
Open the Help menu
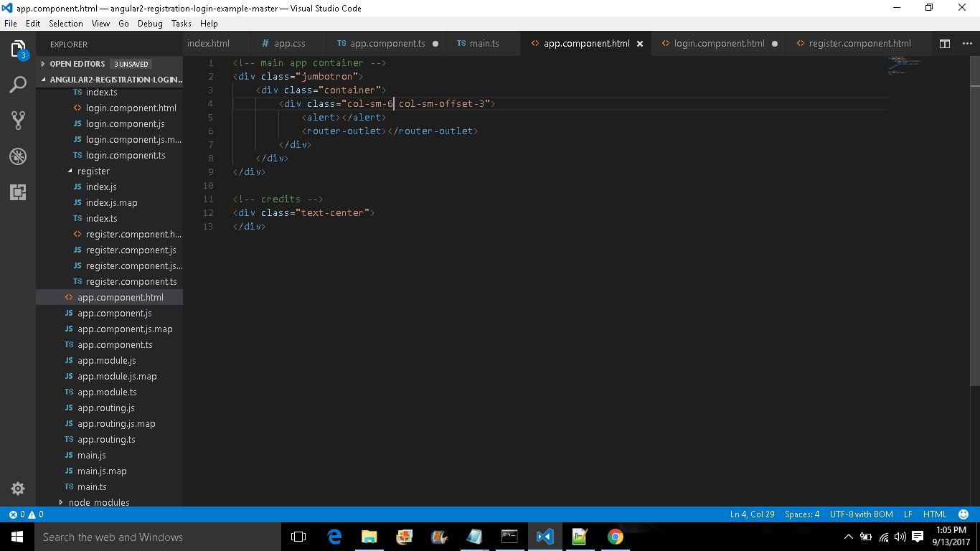point(209,24)
